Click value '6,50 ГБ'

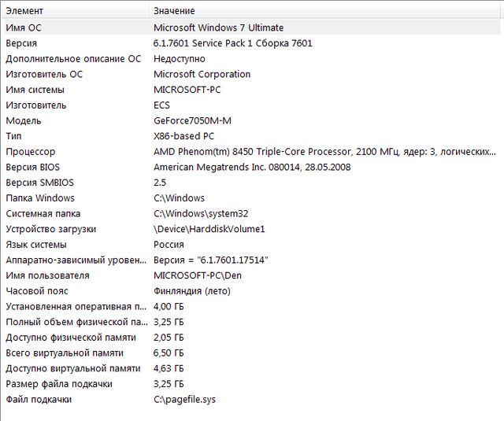[x=169, y=353]
